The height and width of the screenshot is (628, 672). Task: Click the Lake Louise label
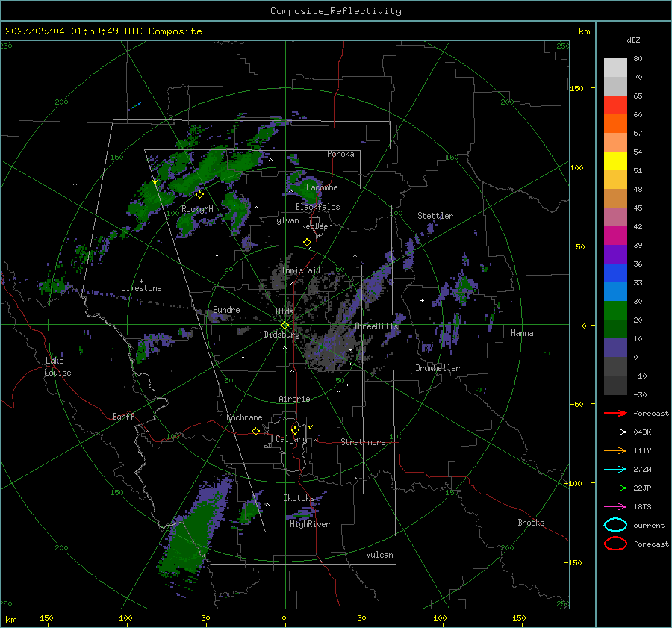coord(57,367)
